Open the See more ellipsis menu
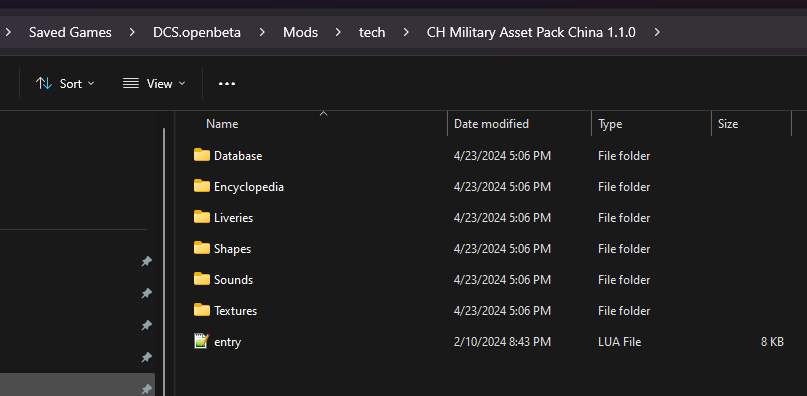 (227, 83)
